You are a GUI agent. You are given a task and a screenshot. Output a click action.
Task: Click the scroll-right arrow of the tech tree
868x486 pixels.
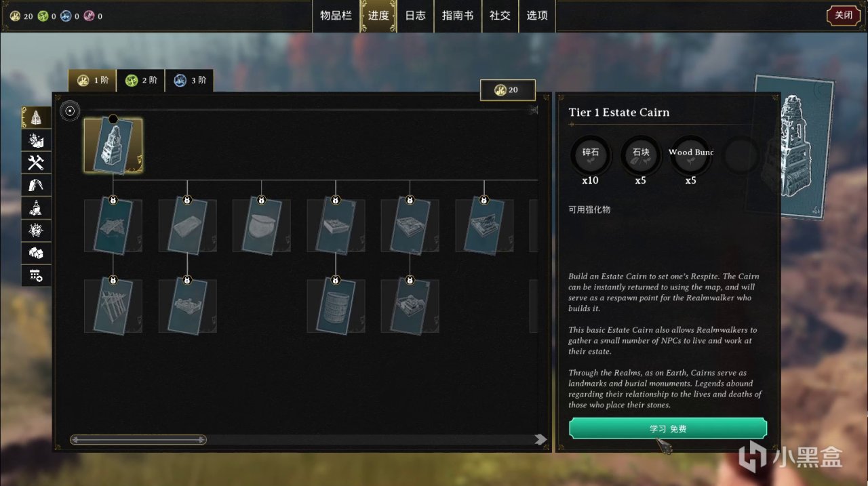pyautogui.click(x=540, y=439)
